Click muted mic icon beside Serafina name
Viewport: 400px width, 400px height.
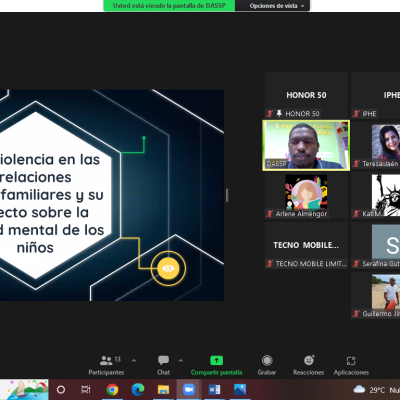356,264
